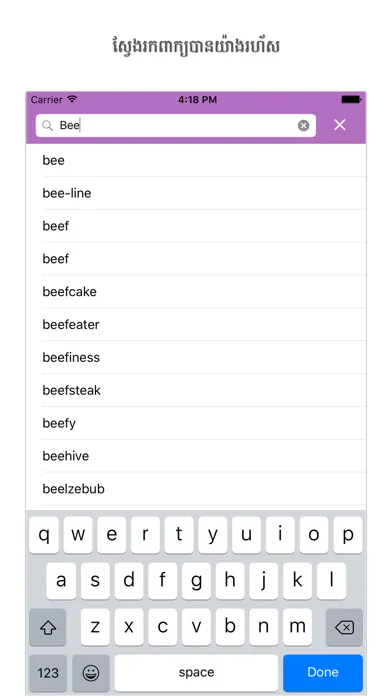Select beehive from the results
392x696 pixels.
196,456
